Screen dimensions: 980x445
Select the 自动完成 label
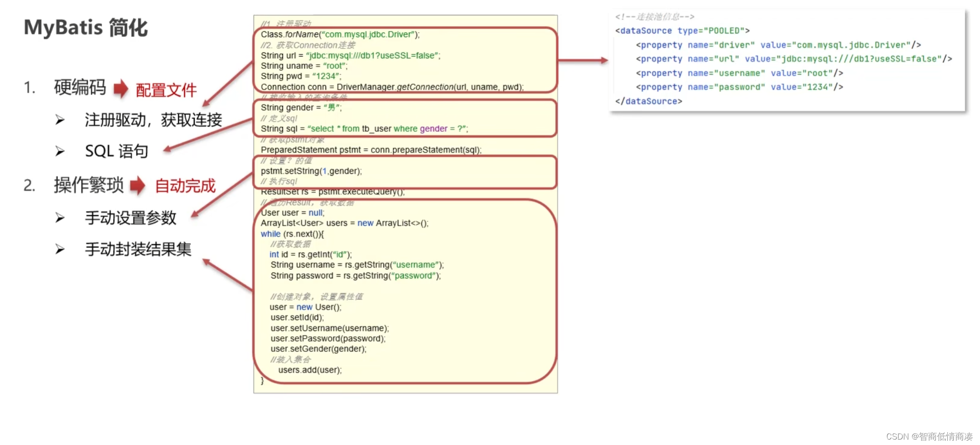[x=186, y=186]
